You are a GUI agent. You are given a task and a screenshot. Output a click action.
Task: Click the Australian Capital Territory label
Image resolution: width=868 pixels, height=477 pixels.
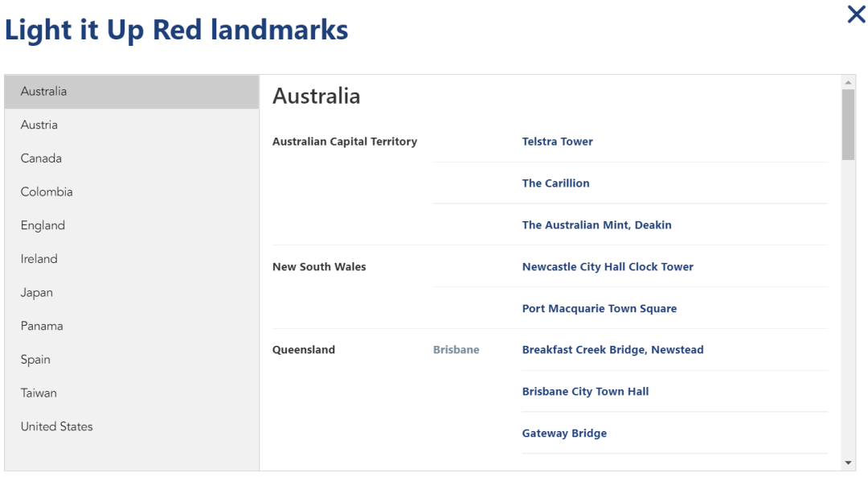344,142
